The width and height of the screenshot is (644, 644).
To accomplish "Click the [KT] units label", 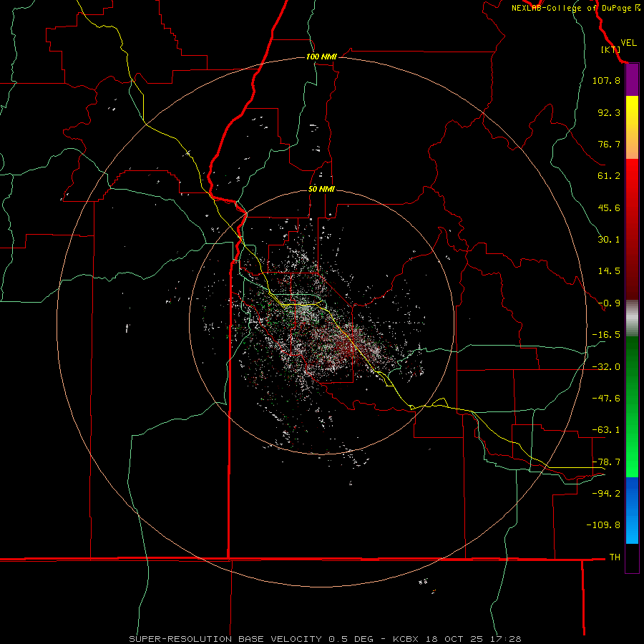I will pyautogui.click(x=610, y=49).
